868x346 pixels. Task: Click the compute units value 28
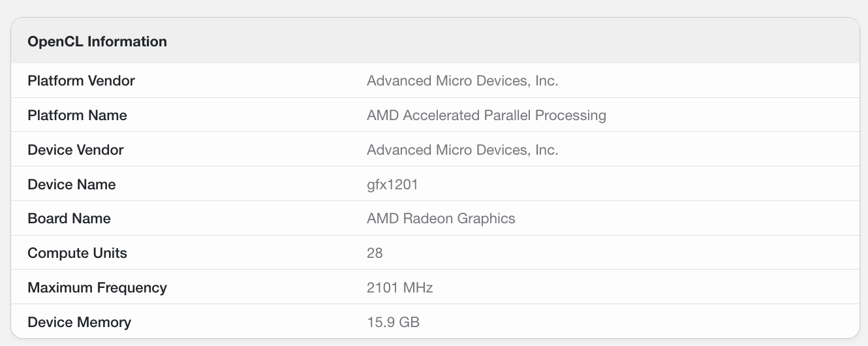(x=375, y=253)
